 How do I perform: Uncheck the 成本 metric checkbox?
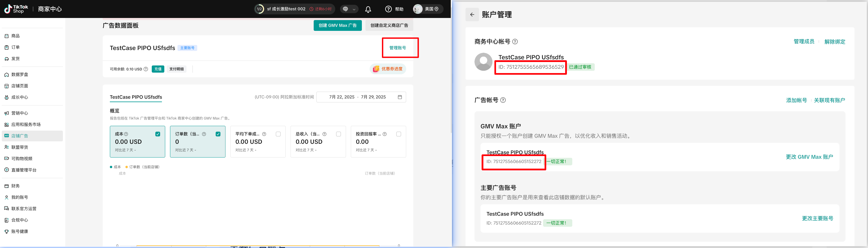(158, 134)
